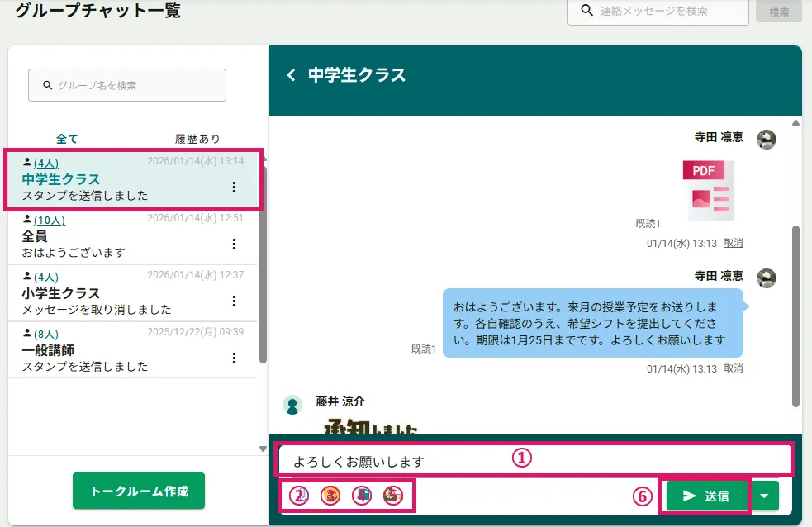Viewport: 812px width, 527px height.
Task: Open three-dot menu for 中学生クラス group
Action: point(234,188)
